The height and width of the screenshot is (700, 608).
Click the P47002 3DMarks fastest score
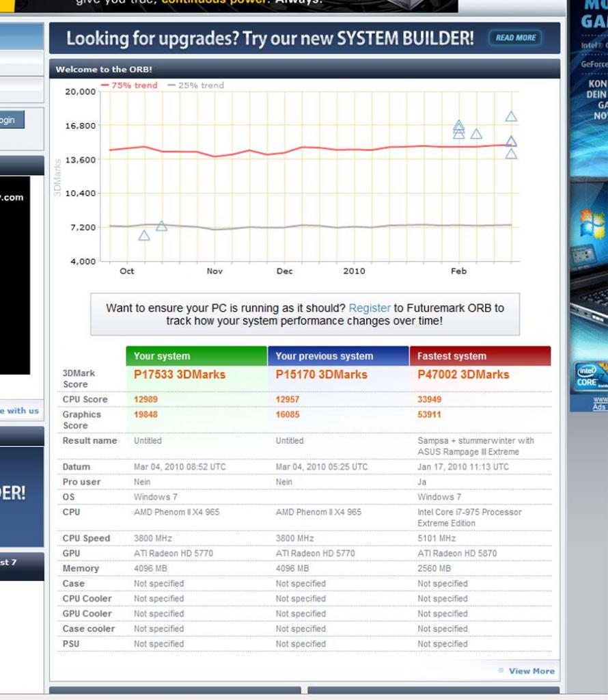[463, 375]
